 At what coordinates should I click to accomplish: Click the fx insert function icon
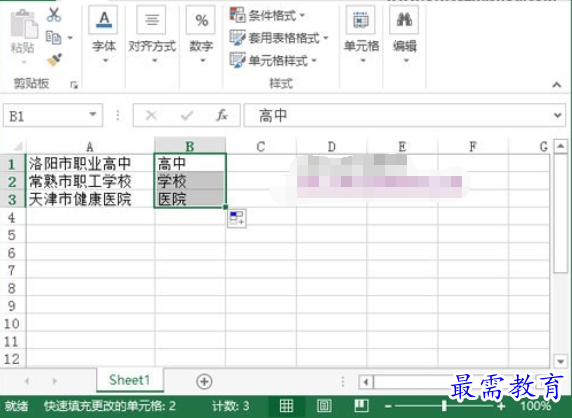[222, 115]
